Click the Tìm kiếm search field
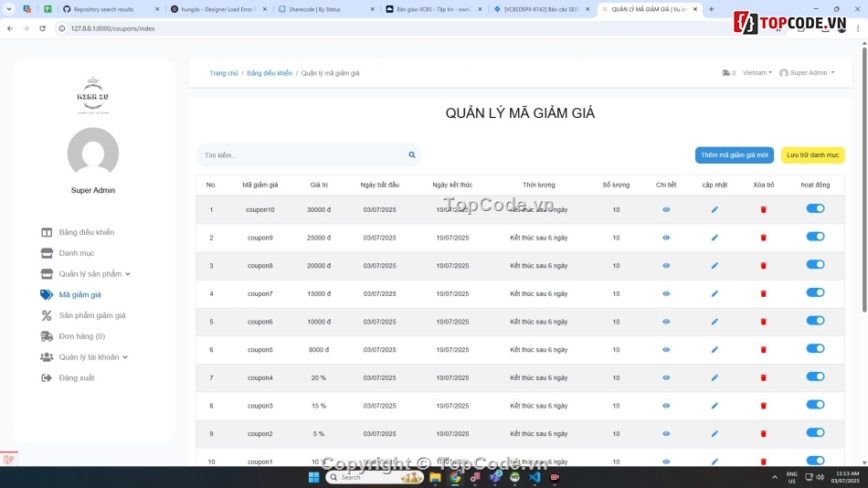868x488 pixels. click(302, 155)
